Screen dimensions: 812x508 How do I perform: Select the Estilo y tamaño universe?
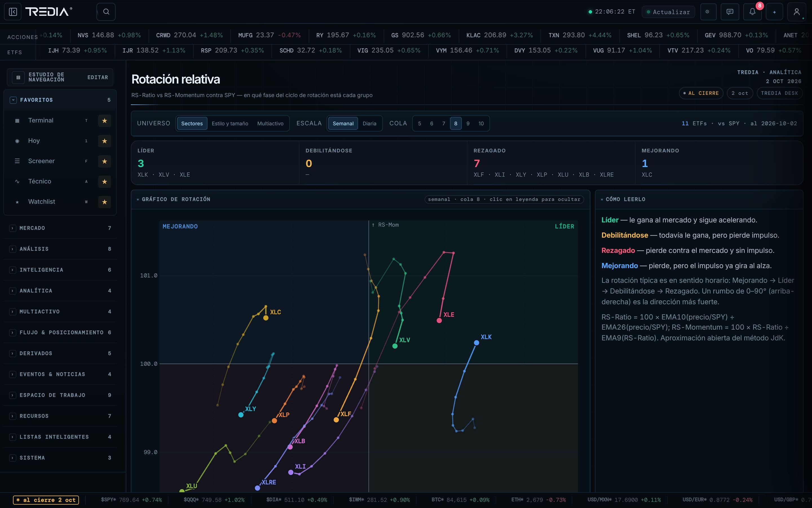(x=230, y=123)
